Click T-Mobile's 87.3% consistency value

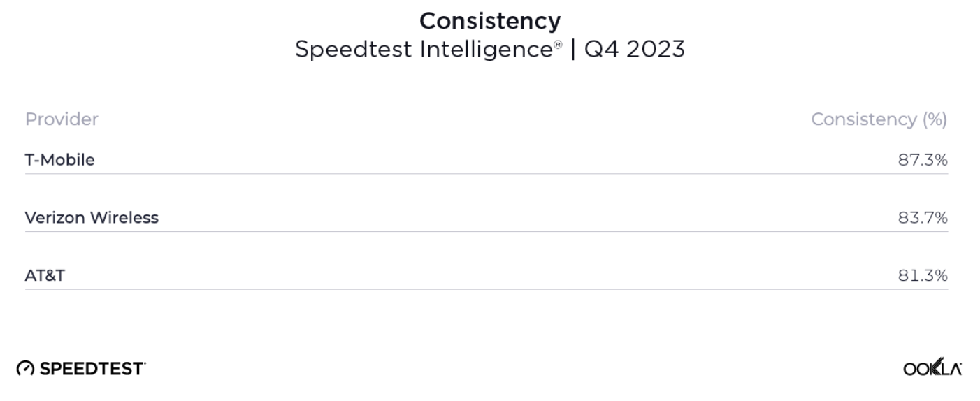pos(923,160)
